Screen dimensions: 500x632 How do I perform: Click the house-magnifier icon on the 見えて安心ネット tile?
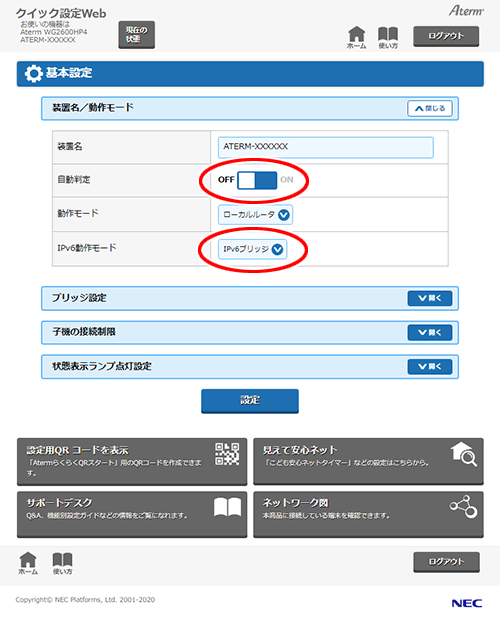coord(464,454)
